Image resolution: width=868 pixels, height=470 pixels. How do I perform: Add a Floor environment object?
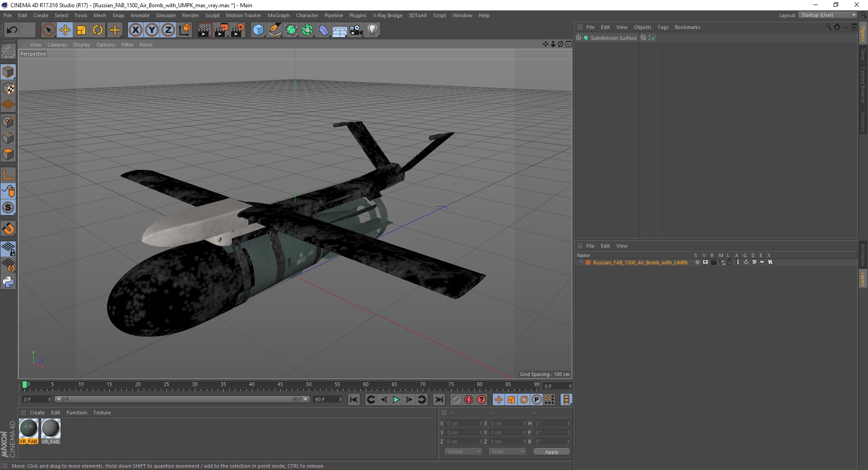[340, 30]
